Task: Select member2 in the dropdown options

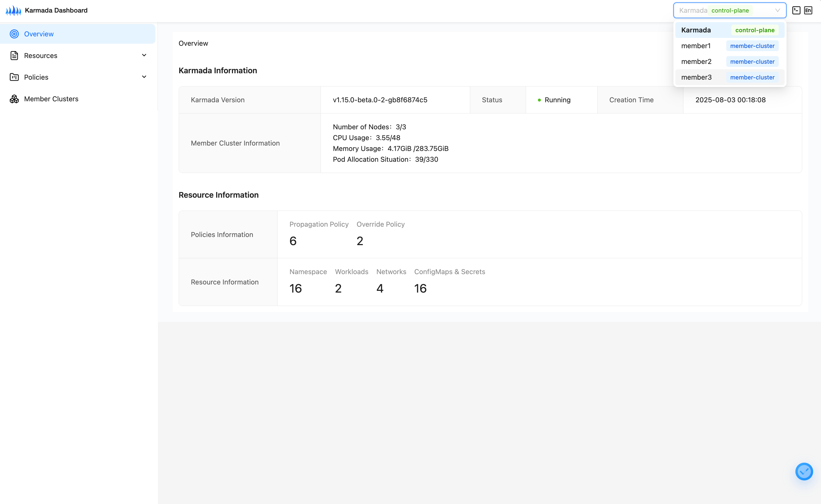Action: [697, 61]
